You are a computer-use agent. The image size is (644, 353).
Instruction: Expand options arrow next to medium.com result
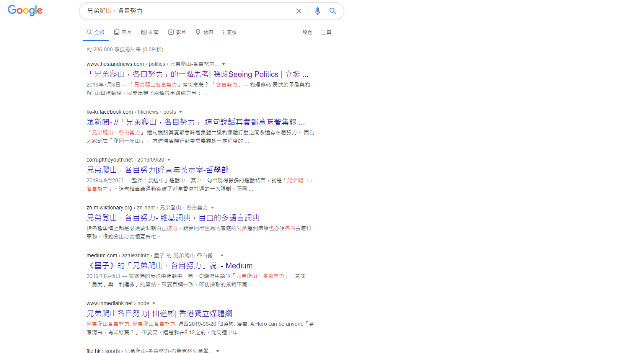pos(222,255)
